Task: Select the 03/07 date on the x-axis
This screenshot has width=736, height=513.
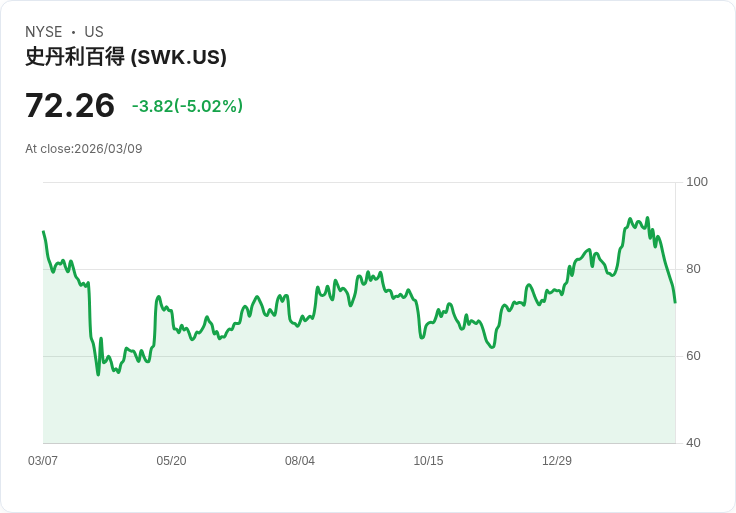Action: tap(43, 461)
